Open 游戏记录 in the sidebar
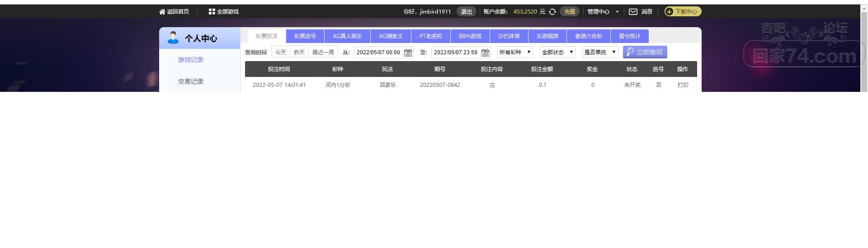 (x=191, y=60)
